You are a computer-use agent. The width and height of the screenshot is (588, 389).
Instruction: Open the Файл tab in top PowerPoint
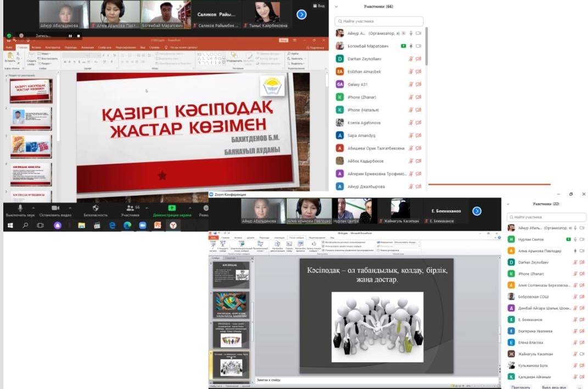9,47
